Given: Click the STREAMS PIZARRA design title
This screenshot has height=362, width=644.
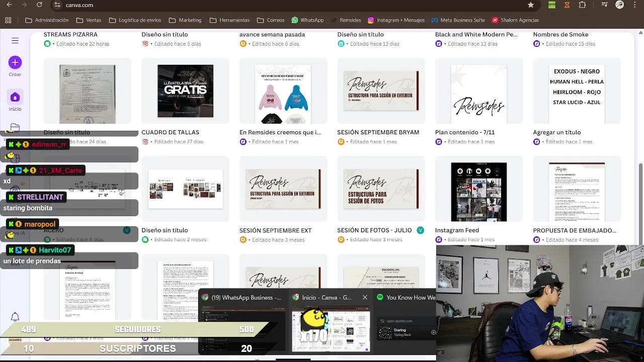Looking at the screenshot, I should pyautogui.click(x=70, y=35).
